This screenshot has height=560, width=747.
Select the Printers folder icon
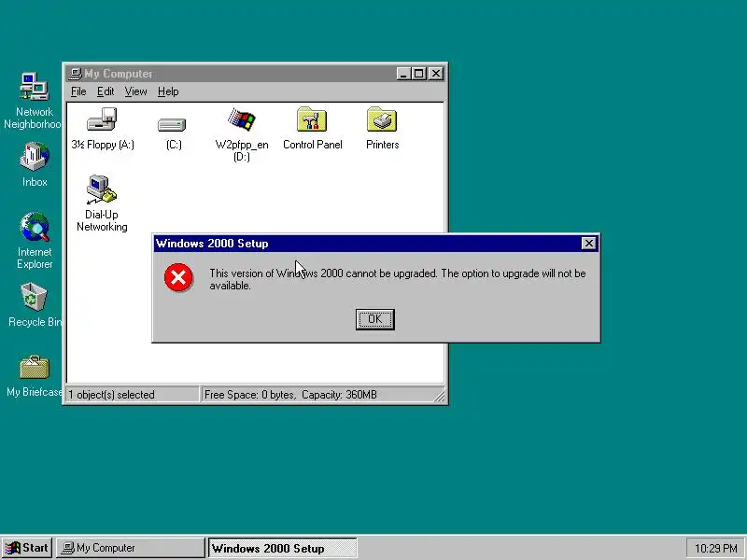click(382, 119)
